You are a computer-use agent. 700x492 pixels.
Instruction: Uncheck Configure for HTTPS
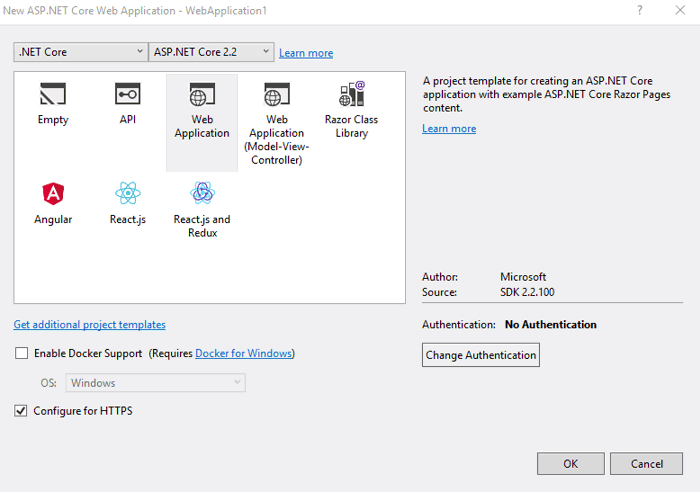22,411
